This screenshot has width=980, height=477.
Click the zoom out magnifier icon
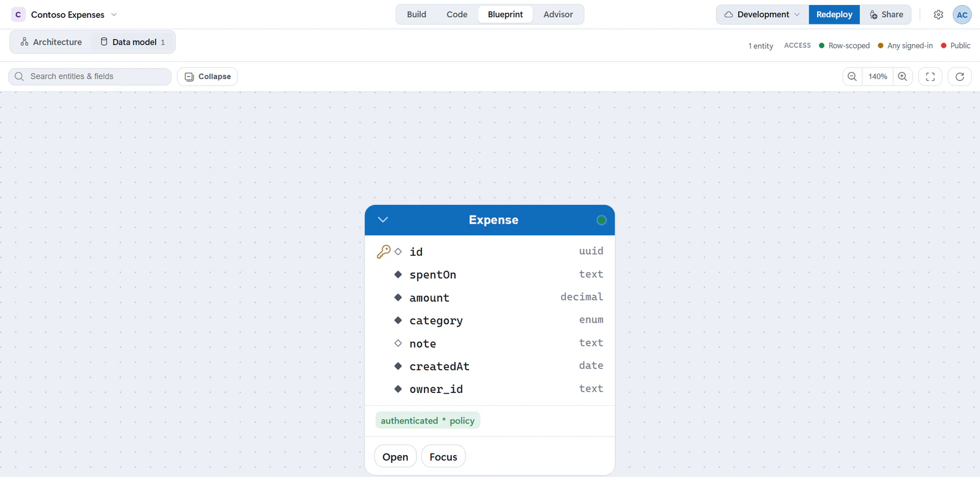pyautogui.click(x=852, y=77)
